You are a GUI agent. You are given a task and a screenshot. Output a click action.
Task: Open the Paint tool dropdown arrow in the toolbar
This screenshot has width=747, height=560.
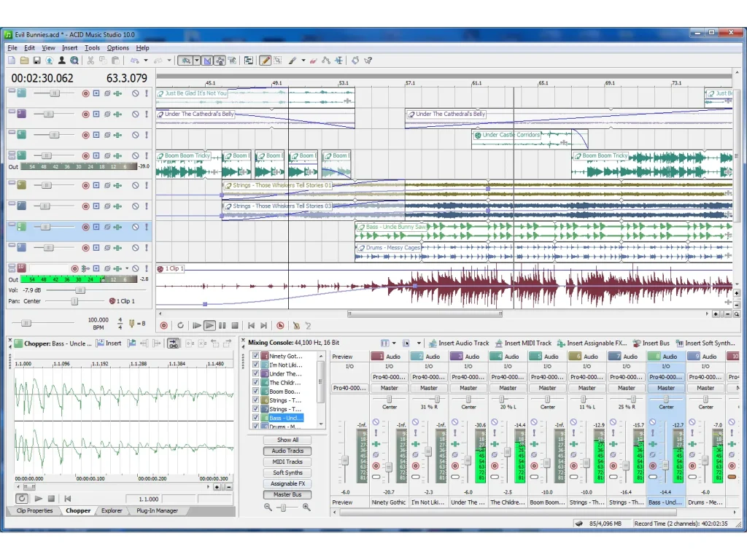click(x=303, y=61)
